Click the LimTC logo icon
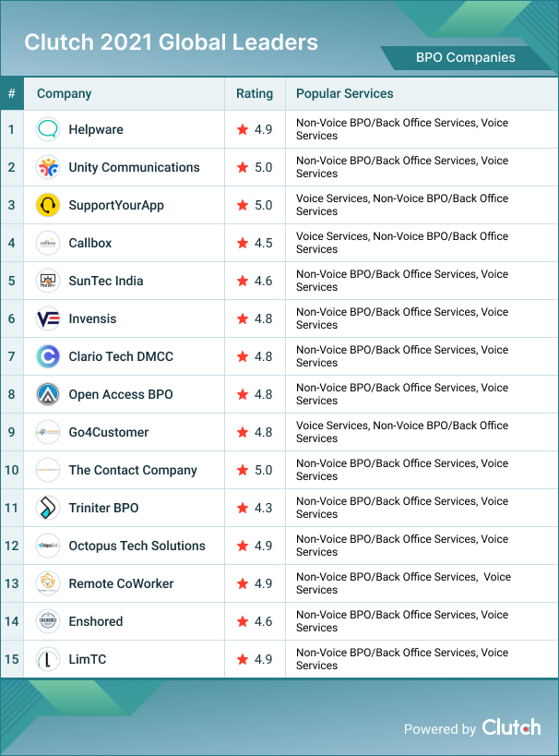The width and height of the screenshot is (559, 756). 48,659
